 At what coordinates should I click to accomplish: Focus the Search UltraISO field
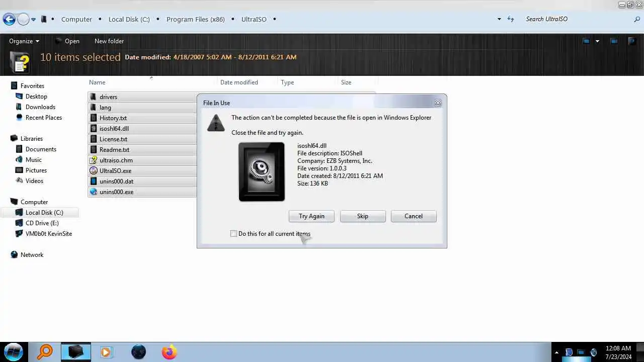578,19
